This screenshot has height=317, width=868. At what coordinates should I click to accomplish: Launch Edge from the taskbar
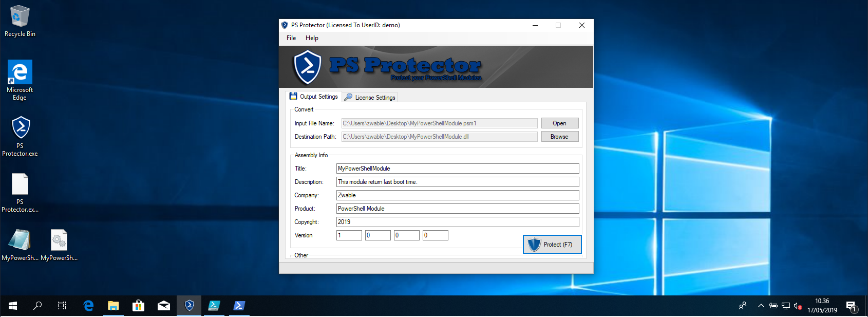click(88, 306)
